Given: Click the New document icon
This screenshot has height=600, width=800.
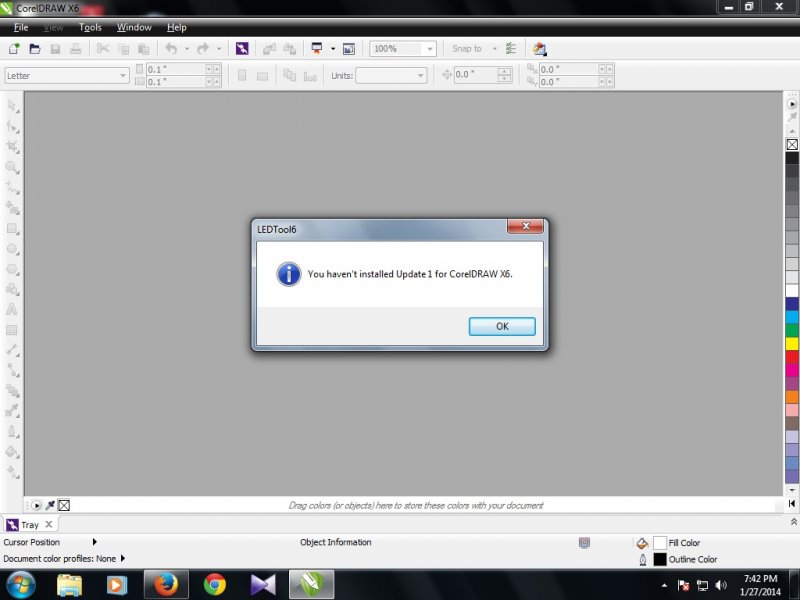Looking at the screenshot, I should (x=14, y=49).
